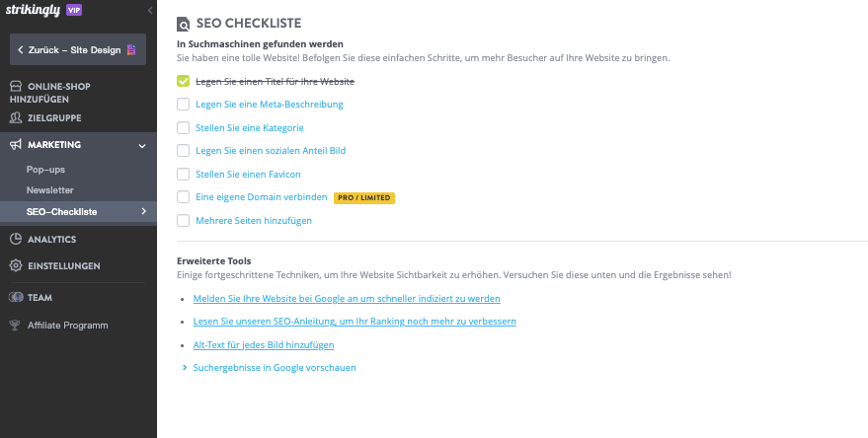Go back to Site Design
868x438 pixels.
[x=78, y=48]
